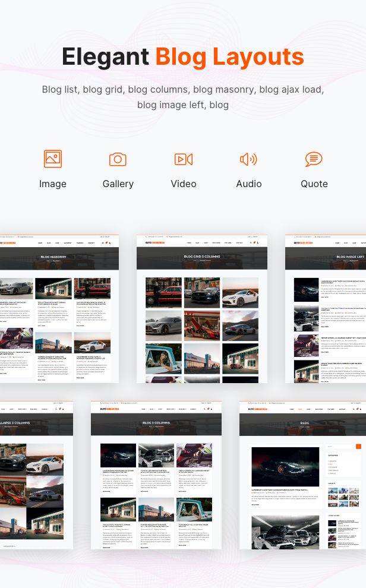Select the Gallery camera icon
The width and height of the screenshot is (366, 588).
pyautogui.click(x=118, y=159)
